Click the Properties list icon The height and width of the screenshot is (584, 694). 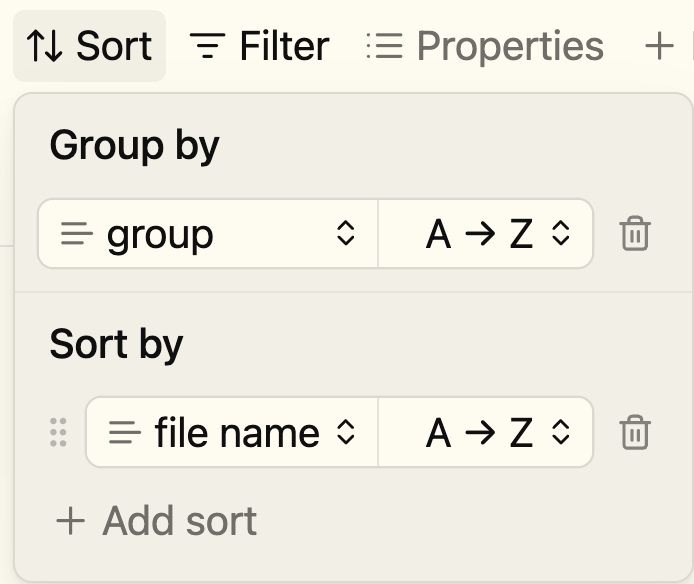point(384,46)
